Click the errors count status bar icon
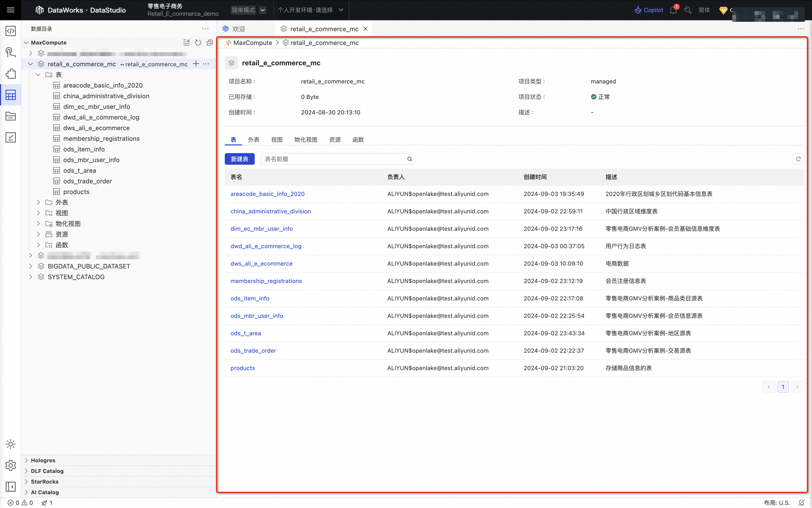 [14, 503]
